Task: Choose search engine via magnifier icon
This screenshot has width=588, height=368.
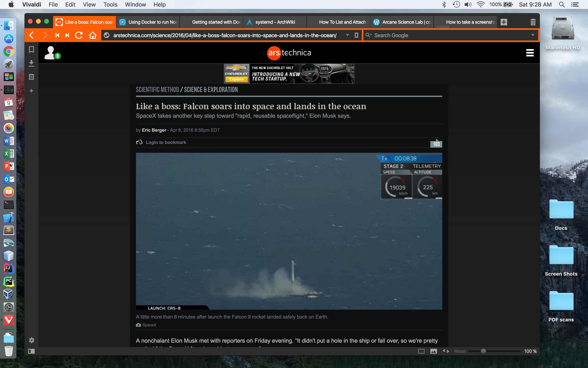Action: [369, 35]
